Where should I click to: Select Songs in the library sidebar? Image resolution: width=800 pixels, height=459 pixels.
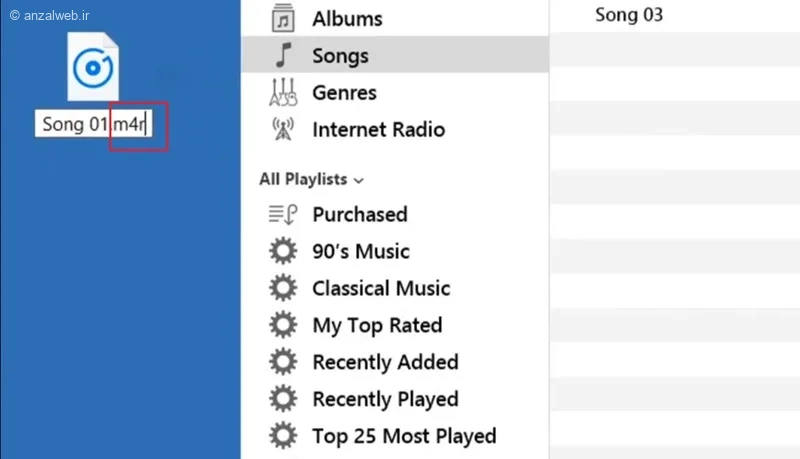(395, 55)
